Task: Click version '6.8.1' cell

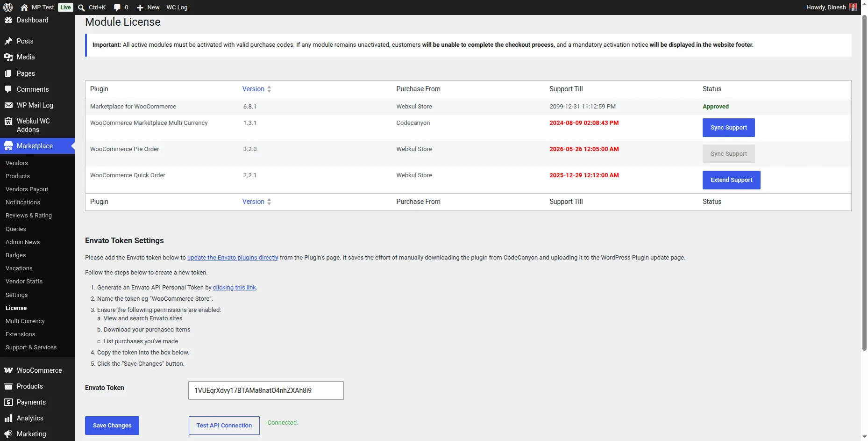Action: click(x=250, y=107)
